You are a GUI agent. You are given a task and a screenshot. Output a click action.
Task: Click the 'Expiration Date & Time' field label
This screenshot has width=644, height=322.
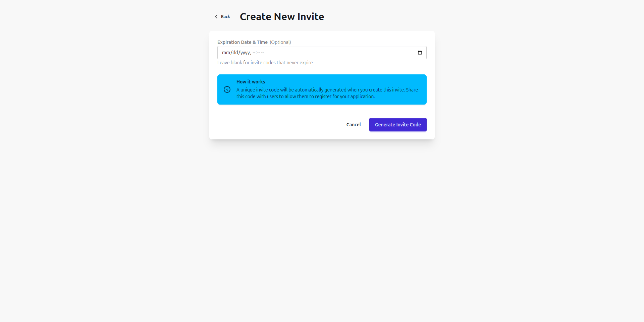tap(242, 42)
